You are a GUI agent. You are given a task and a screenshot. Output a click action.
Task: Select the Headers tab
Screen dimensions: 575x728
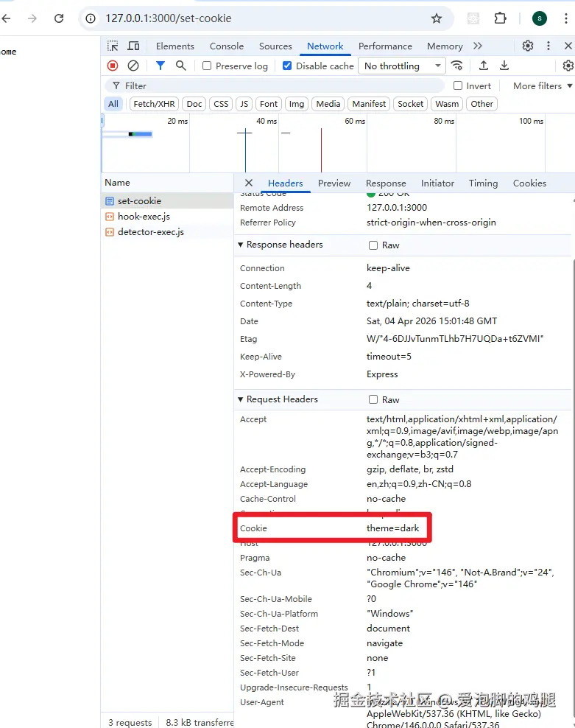coord(286,183)
